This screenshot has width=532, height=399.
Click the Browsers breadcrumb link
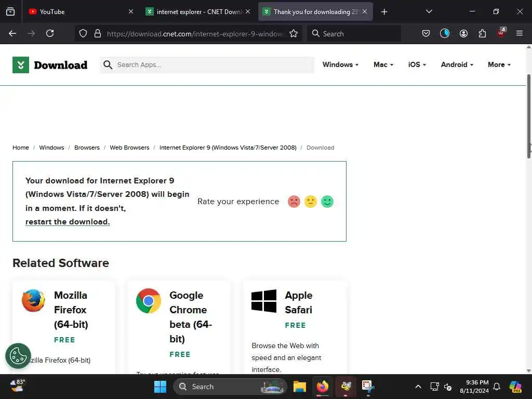pos(87,148)
